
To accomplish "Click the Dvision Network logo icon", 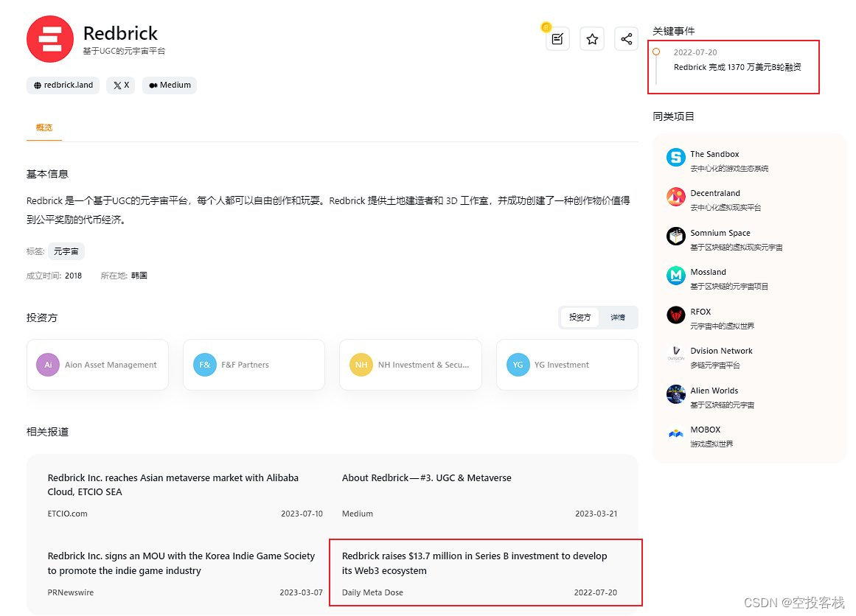I will click(676, 354).
